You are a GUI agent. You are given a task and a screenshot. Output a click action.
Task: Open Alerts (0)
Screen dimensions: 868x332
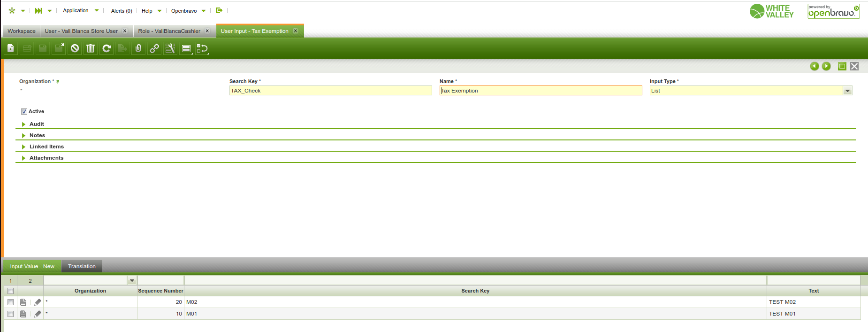click(x=122, y=11)
